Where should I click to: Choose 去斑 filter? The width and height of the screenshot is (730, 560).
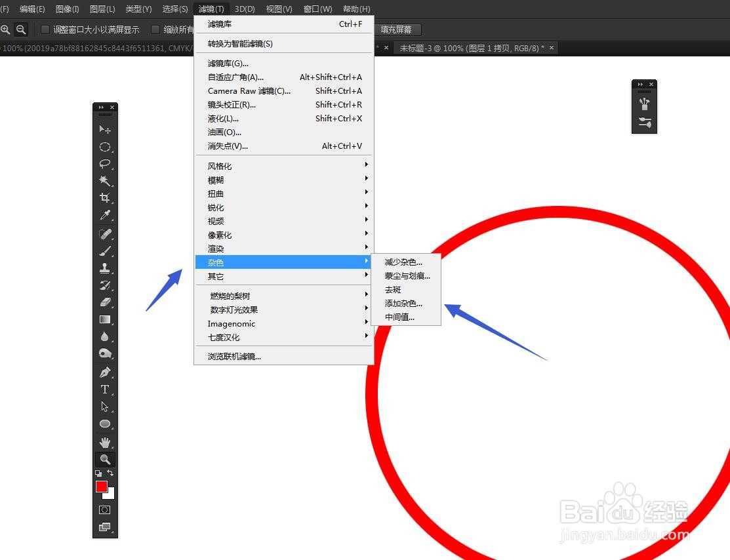point(405,290)
